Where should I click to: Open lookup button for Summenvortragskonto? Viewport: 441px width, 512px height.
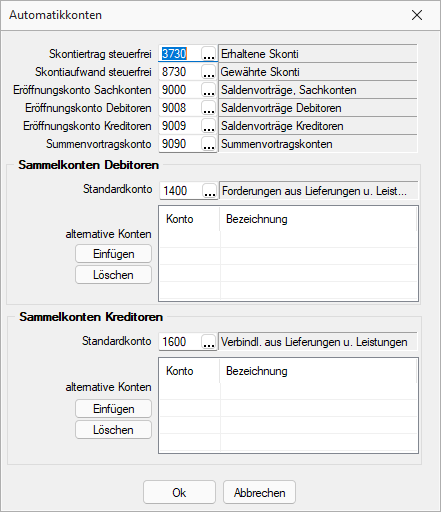tap(209, 144)
